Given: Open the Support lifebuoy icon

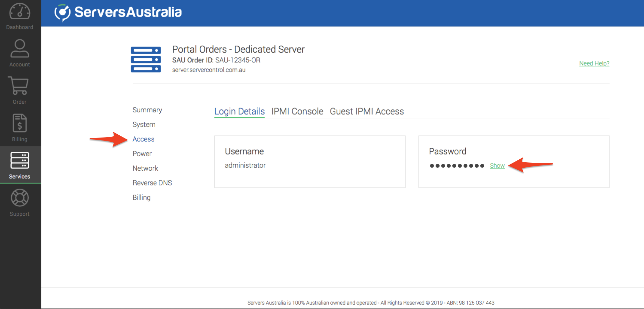Looking at the screenshot, I should pyautogui.click(x=20, y=198).
